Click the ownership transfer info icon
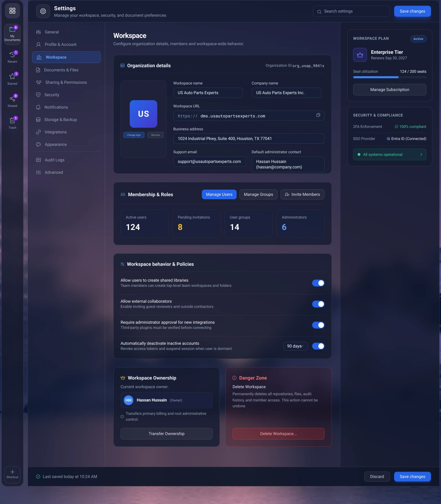This screenshot has width=441, height=504. pos(122,416)
